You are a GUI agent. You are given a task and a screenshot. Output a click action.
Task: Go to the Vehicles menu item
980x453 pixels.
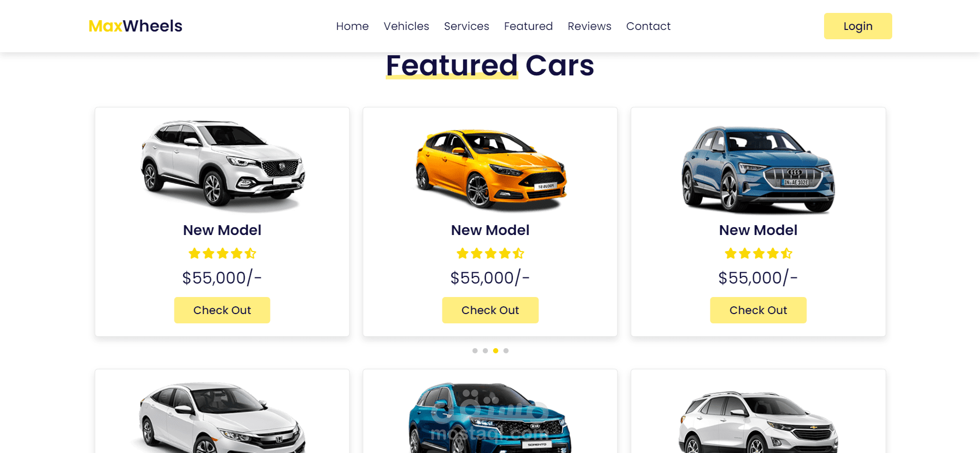pyautogui.click(x=406, y=26)
